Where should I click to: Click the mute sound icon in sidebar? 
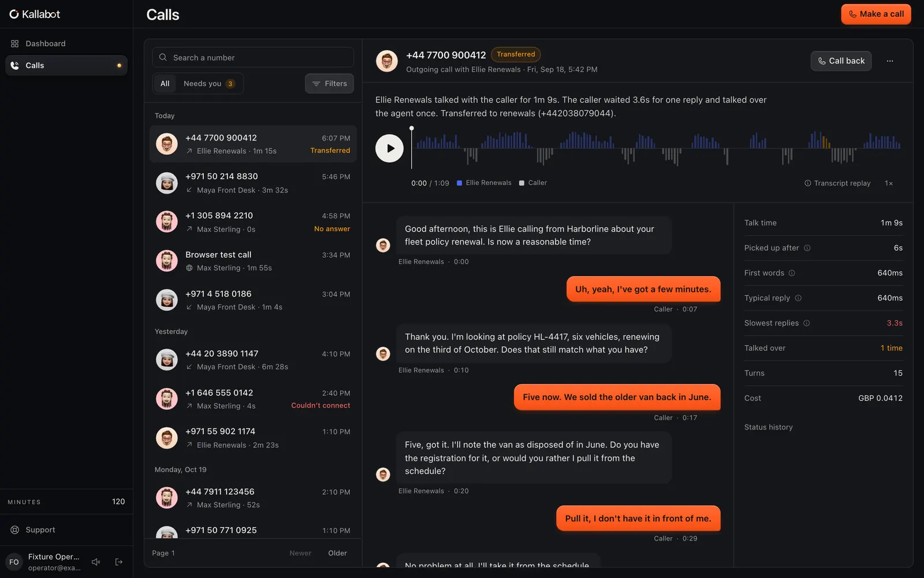click(96, 562)
